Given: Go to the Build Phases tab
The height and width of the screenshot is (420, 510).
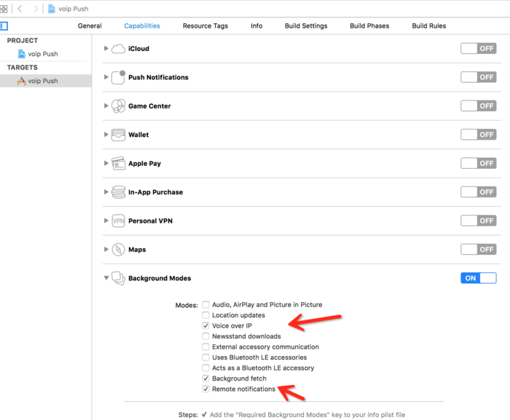Looking at the screenshot, I should point(369,25).
